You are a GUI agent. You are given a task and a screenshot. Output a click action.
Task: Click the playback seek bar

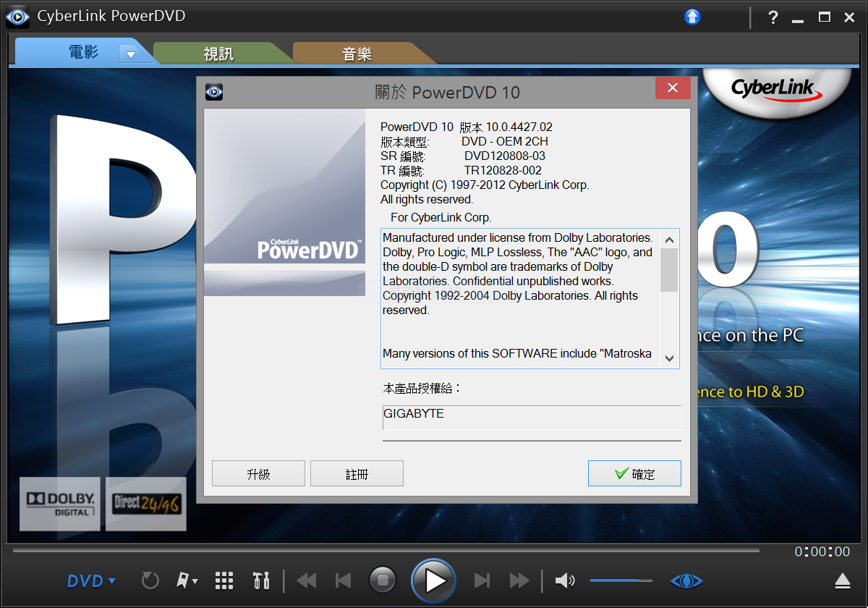point(386,550)
